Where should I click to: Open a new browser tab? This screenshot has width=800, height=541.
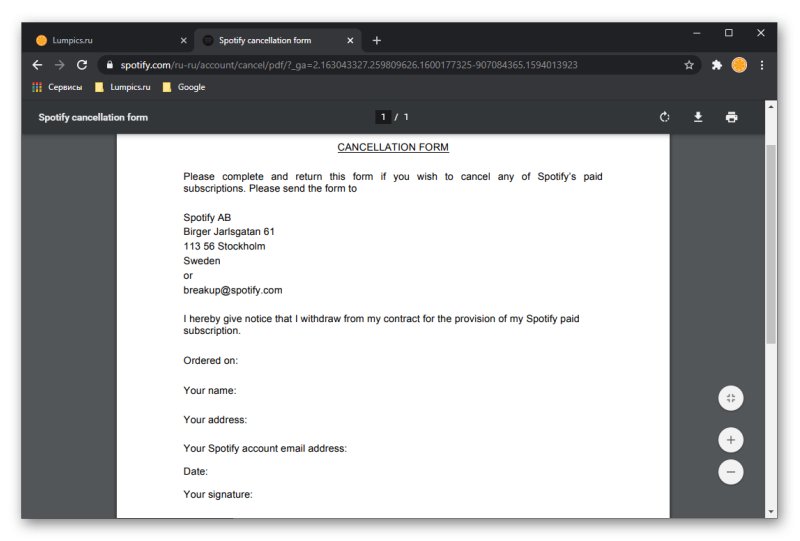(377, 40)
